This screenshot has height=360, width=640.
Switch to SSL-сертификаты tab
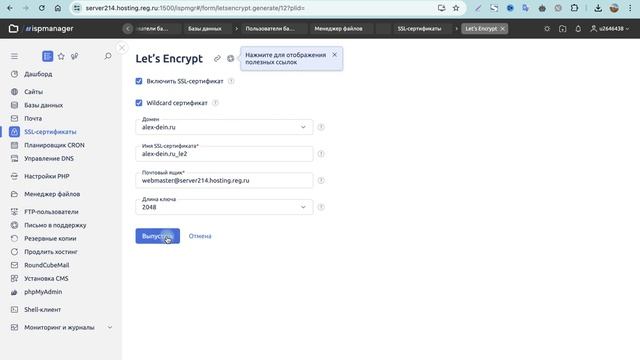click(x=420, y=29)
